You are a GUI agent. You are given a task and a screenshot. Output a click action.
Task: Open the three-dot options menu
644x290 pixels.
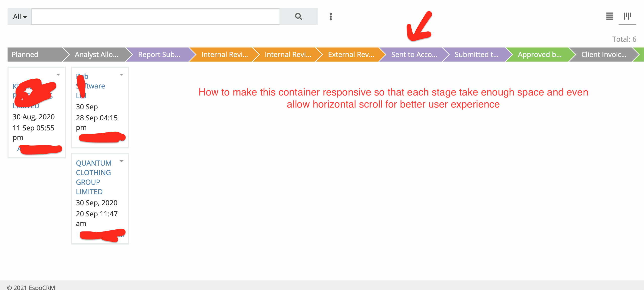(331, 17)
